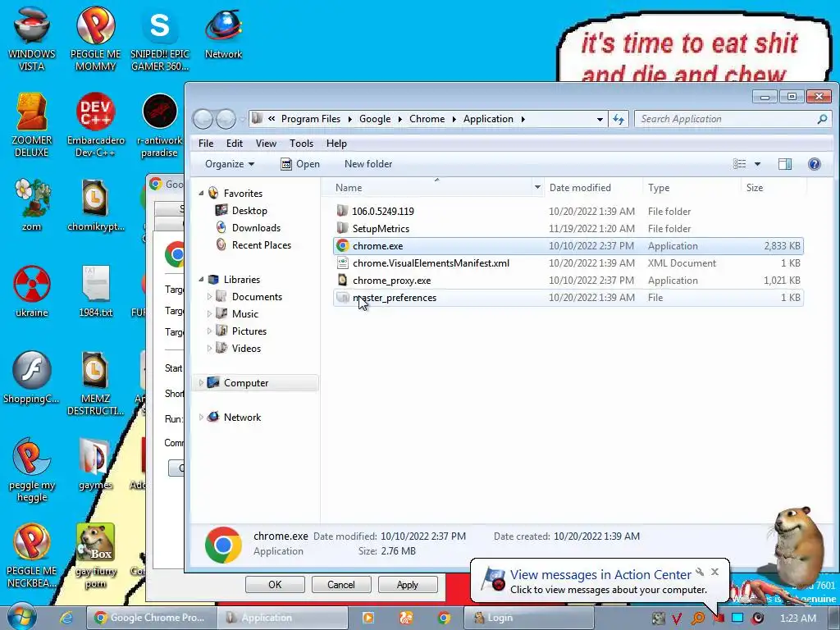Select the Embarcadero Dev-C++ desktop icon
Image resolution: width=840 pixels, height=630 pixels.
click(x=95, y=125)
